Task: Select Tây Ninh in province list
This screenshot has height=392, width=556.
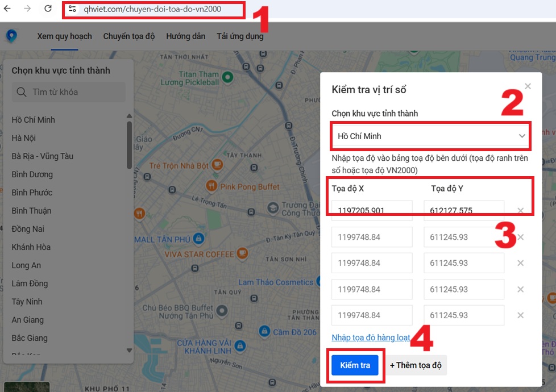Action: tap(27, 302)
